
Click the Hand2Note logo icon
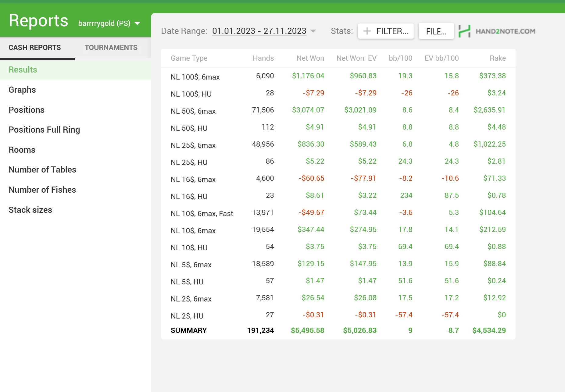coord(464,31)
